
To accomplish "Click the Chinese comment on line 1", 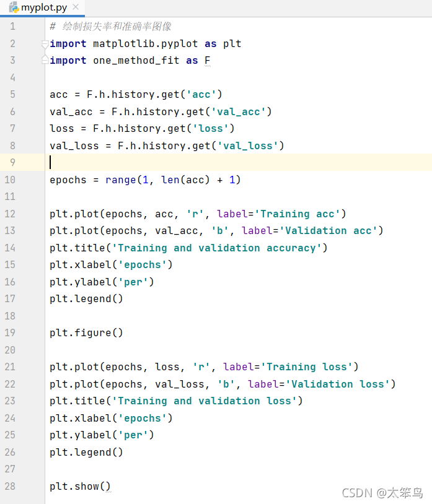I will (x=111, y=27).
